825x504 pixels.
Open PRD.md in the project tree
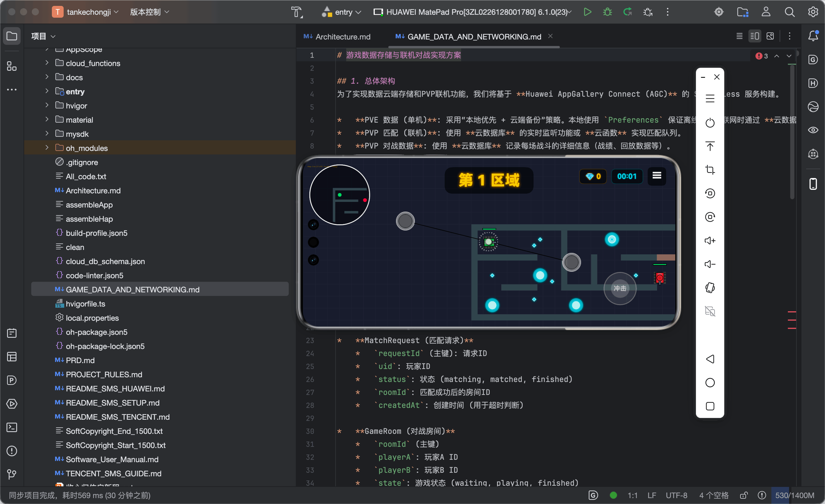80,360
